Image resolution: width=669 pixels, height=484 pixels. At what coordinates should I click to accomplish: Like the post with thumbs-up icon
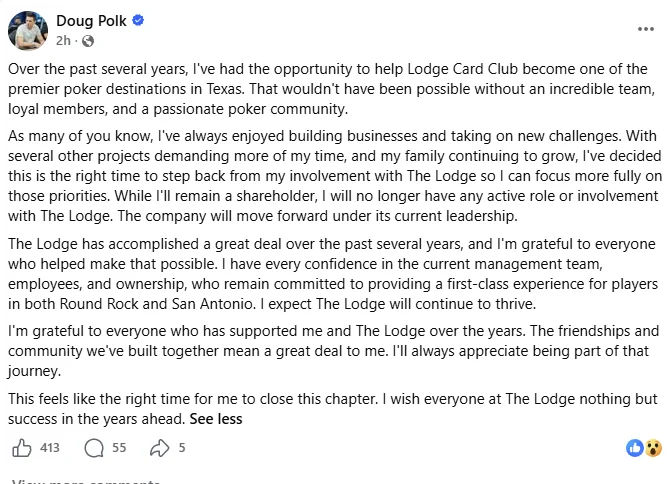coord(22,448)
